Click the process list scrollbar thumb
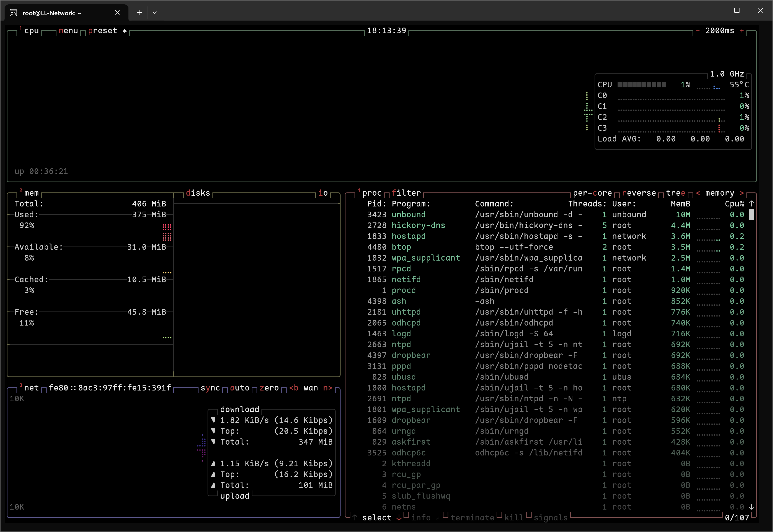 [752, 215]
